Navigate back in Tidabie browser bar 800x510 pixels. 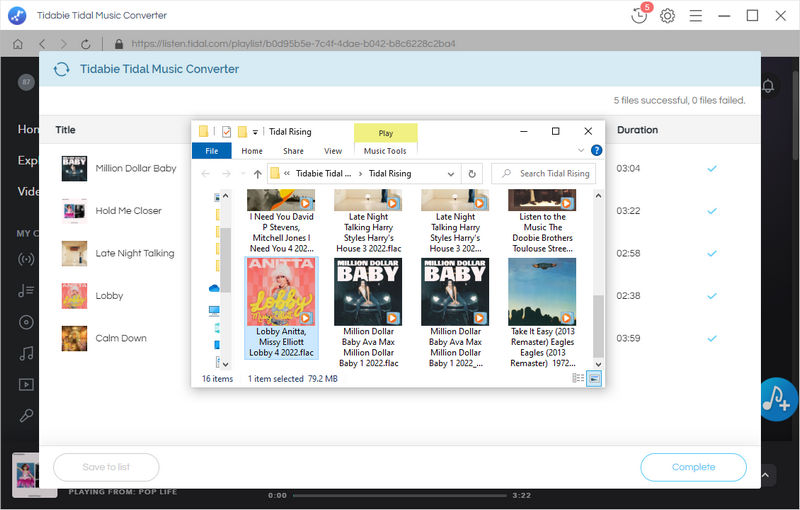click(x=42, y=44)
